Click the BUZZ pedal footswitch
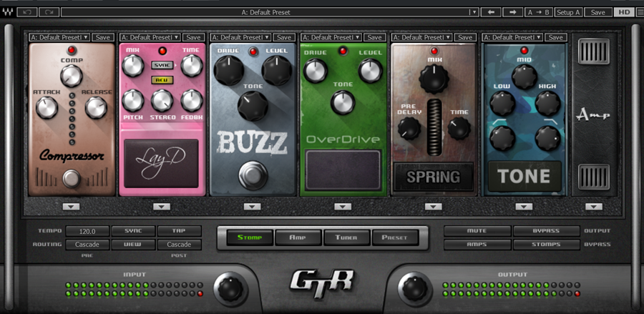The width and height of the screenshot is (644, 314). tap(253, 175)
